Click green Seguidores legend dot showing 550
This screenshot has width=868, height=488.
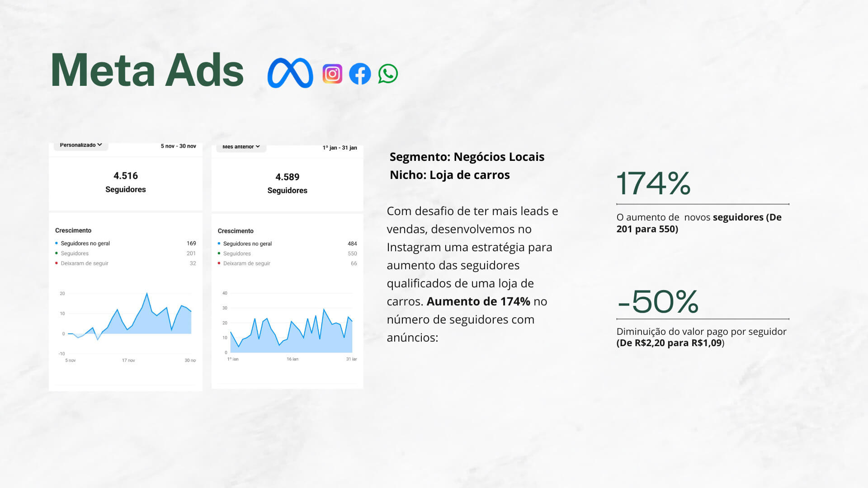click(x=219, y=253)
